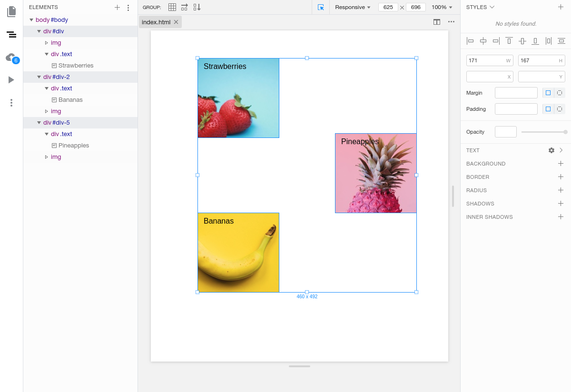Click the grid layout icon in GROUP toolbar
Image resolution: width=571 pixels, height=392 pixels.
(172, 7)
